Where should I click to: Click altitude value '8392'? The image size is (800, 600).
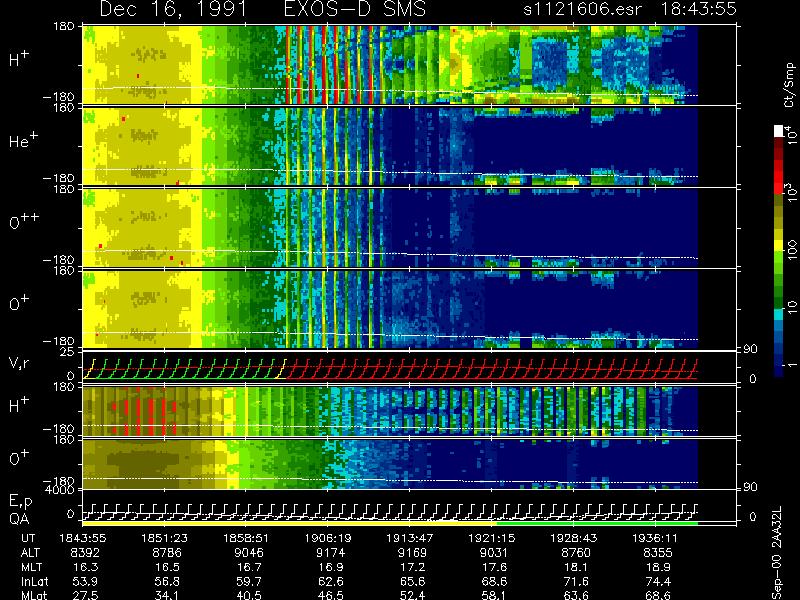pyautogui.click(x=85, y=553)
